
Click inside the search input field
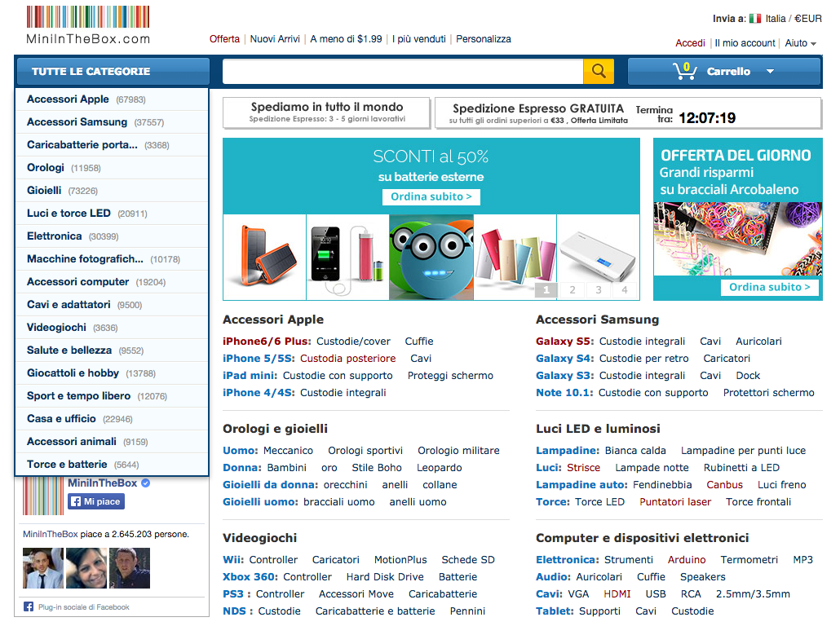tap(403, 71)
